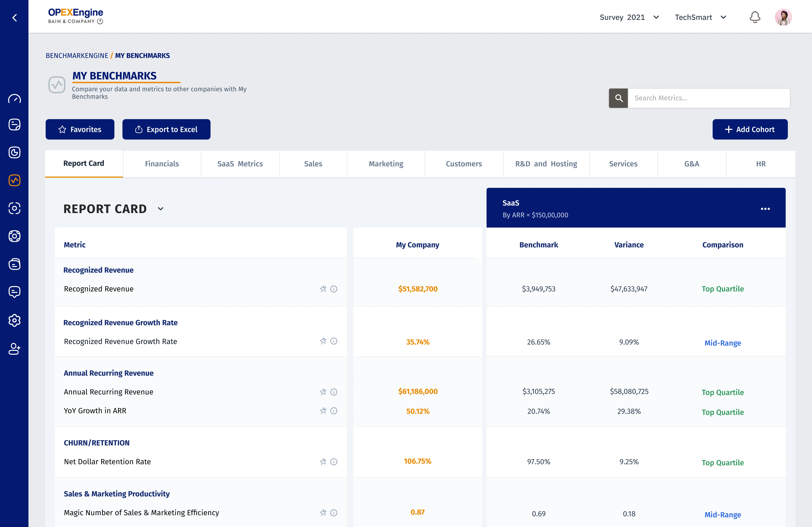
Task: Switch to the SaaS Metrics tab
Action: point(240,164)
